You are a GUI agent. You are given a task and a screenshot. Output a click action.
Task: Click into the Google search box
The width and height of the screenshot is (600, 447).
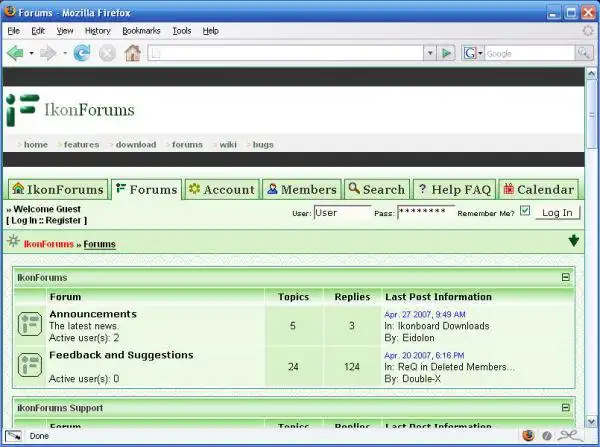click(x=530, y=53)
